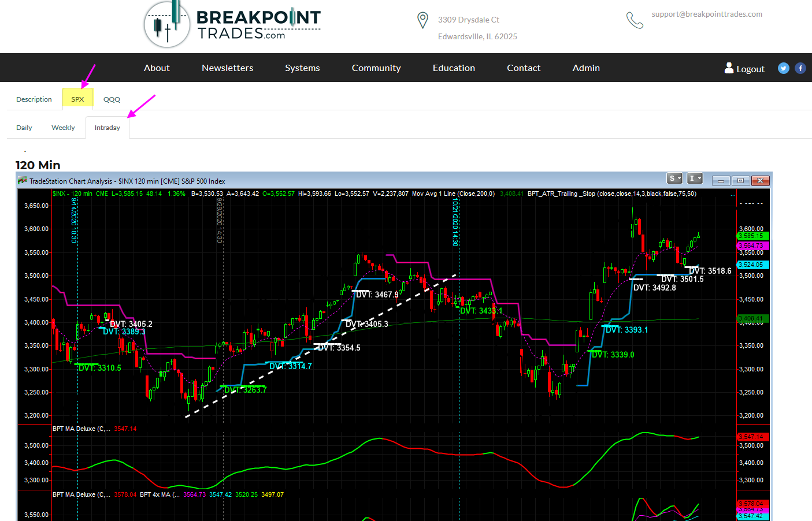
Task: Click the support email address link
Action: [706, 14]
